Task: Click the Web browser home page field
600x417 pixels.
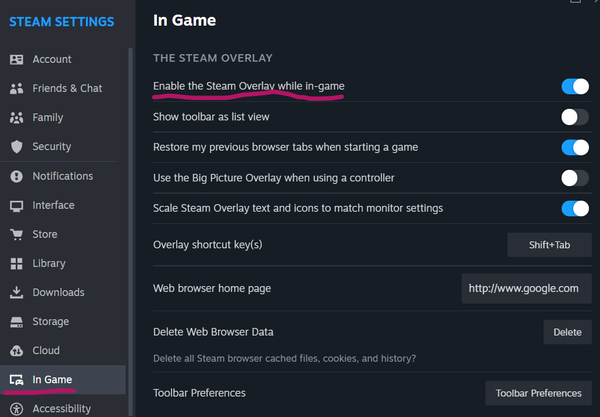Action: [x=526, y=288]
